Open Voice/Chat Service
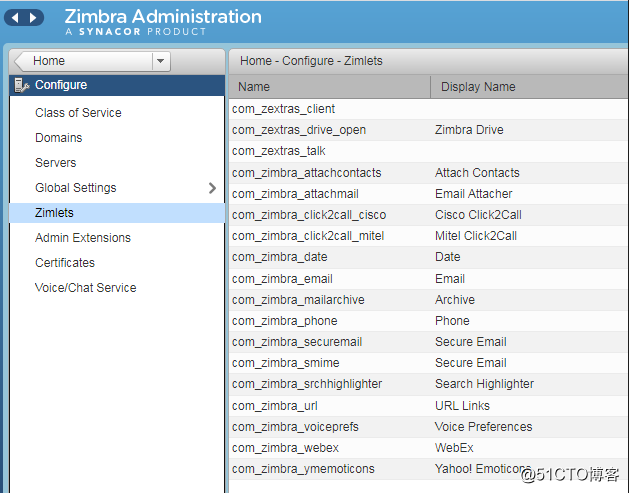Image resolution: width=629 pixels, height=493 pixels. (86, 288)
